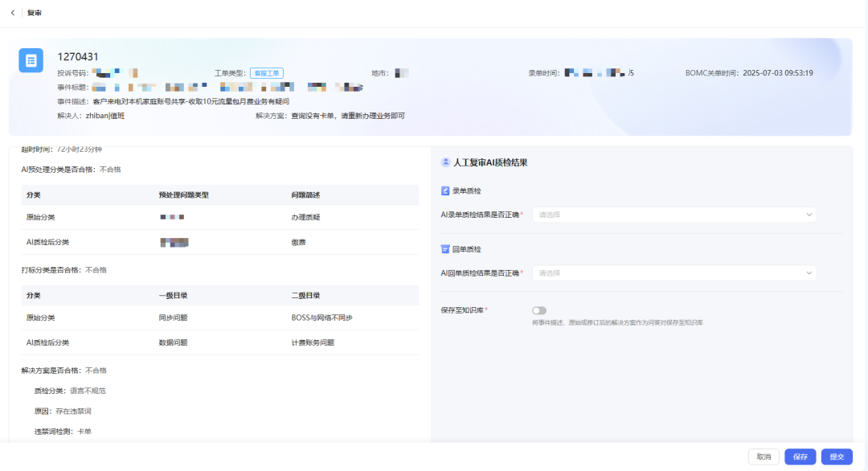Viewport: 868px width, 471px height.
Task: Click the 回单质检 section header
Action: [466, 249]
